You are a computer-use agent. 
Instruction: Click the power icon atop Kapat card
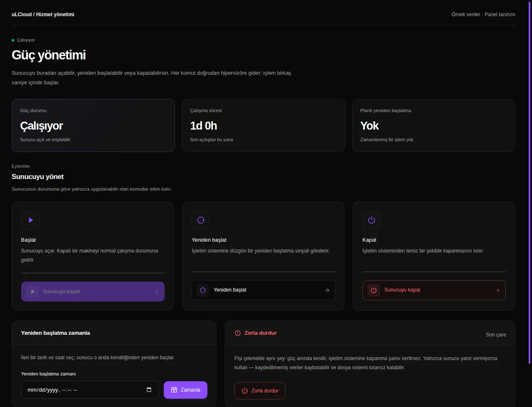[372, 220]
